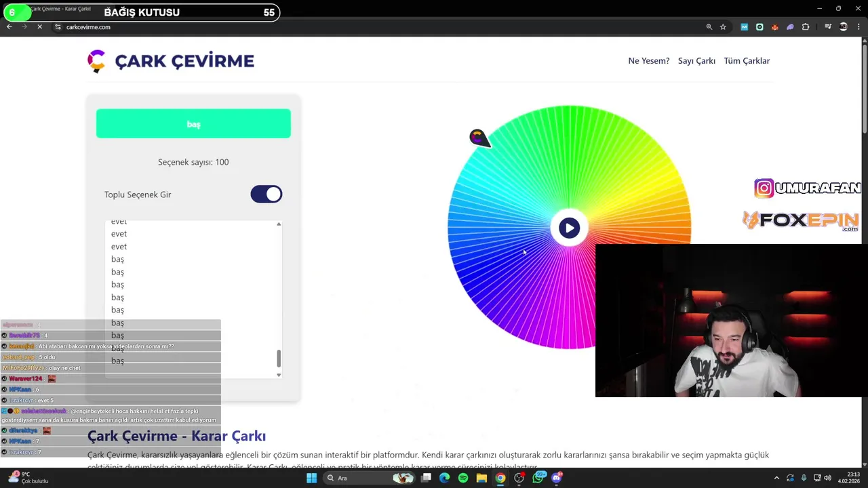Image resolution: width=868 pixels, height=488 pixels.
Task: Click the Seçenek sayısı: 100 text
Action: (193, 162)
